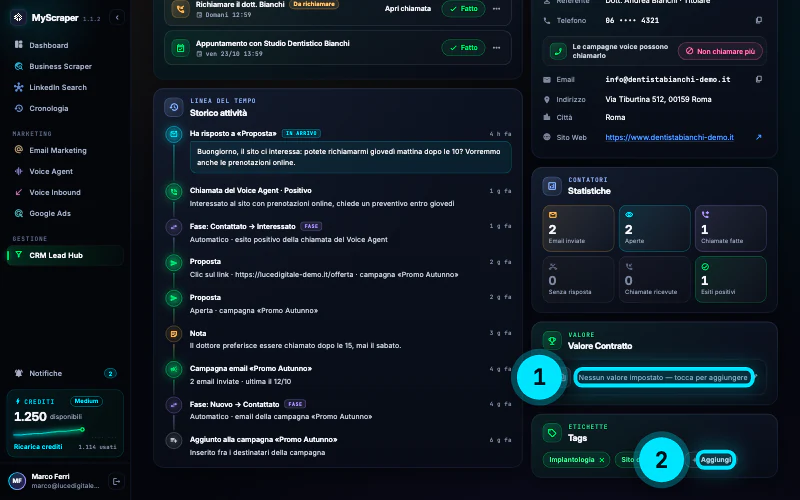
Task: Click the phone icon for Chiamata del Voice Agent
Action: (173, 191)
